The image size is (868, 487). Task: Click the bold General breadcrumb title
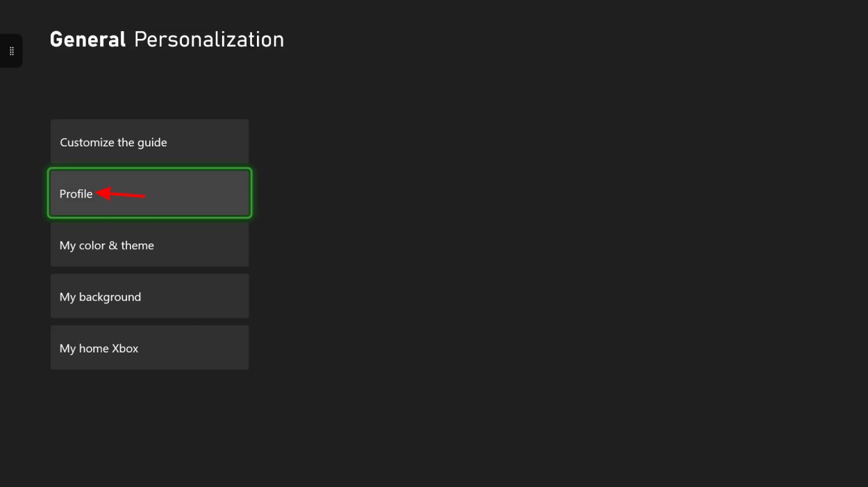pyautogui.click(x=87, y=40)
